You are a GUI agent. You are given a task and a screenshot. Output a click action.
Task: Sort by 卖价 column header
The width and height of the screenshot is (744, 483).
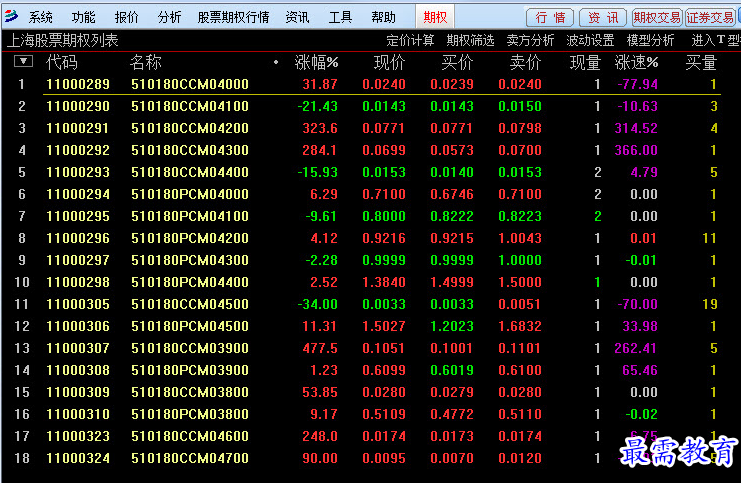pyautogui.click(x=525, y=62)
